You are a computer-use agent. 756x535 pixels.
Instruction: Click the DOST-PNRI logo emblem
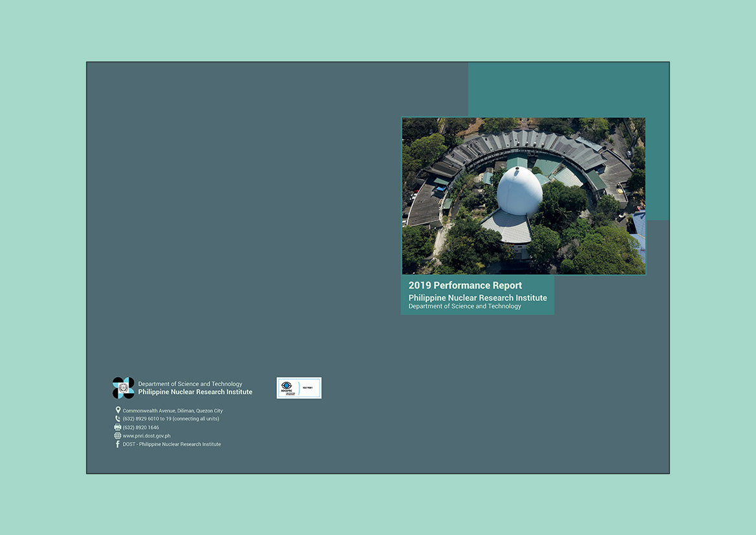point(124,388)
